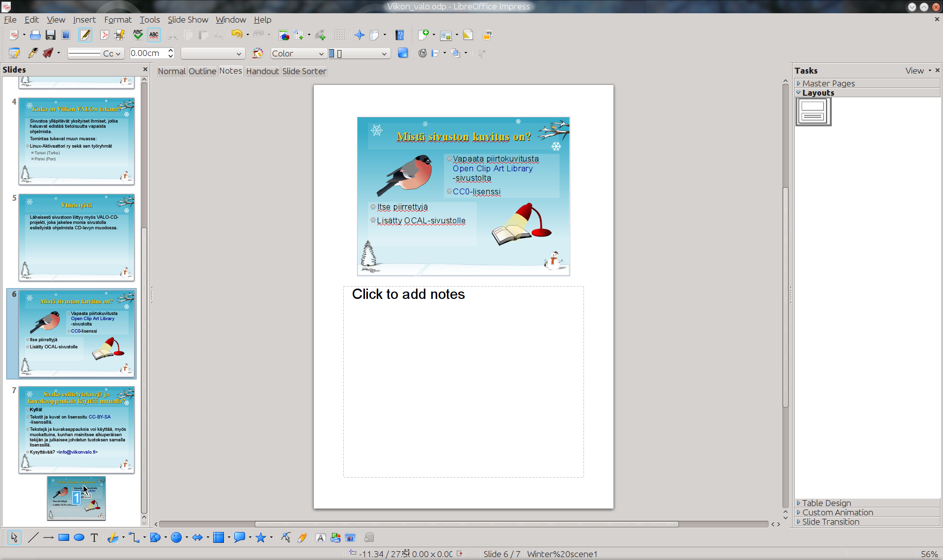Select slide 4 thumbnail in Slides panel
The image size is (943, 560).
pyautogui.click(x=76, y=141)
